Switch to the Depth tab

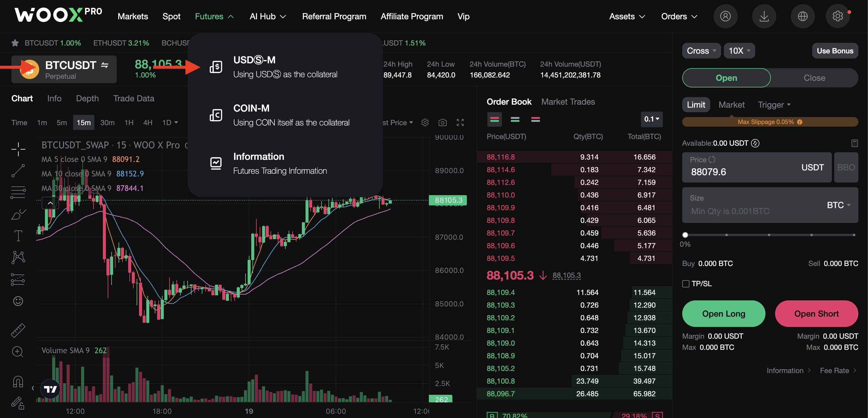87,98
